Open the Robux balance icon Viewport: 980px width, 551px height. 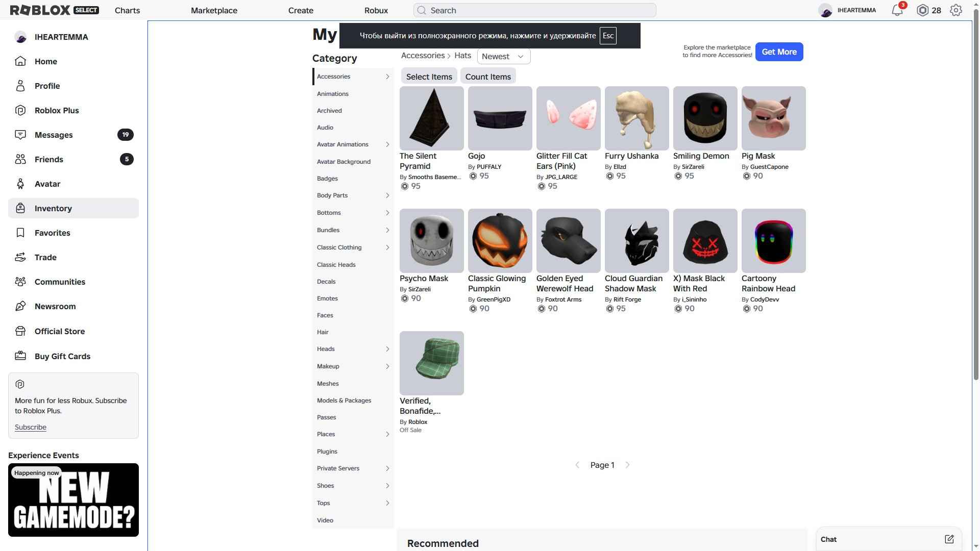click(922, 10)
